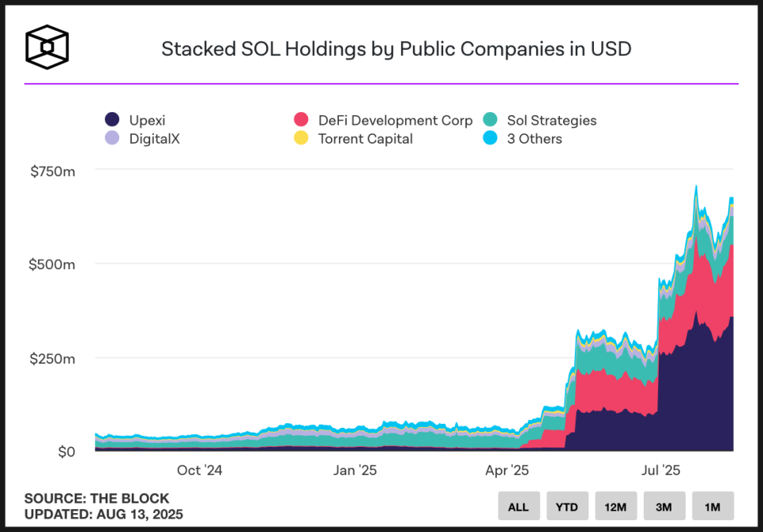The height and width of the screenshot is (532, 763).
Task: Click the Apr '25 axis label
Action: point(506,470)
